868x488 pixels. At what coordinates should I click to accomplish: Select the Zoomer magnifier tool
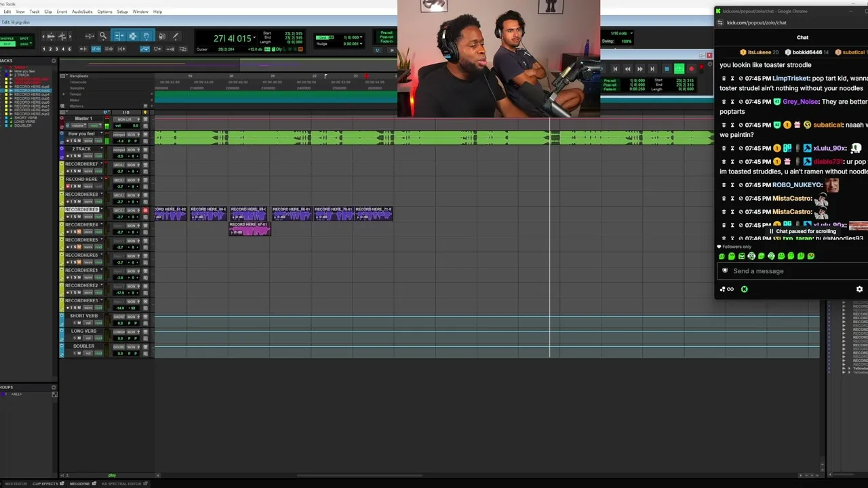pyautogui.click(x=103, y=36)
